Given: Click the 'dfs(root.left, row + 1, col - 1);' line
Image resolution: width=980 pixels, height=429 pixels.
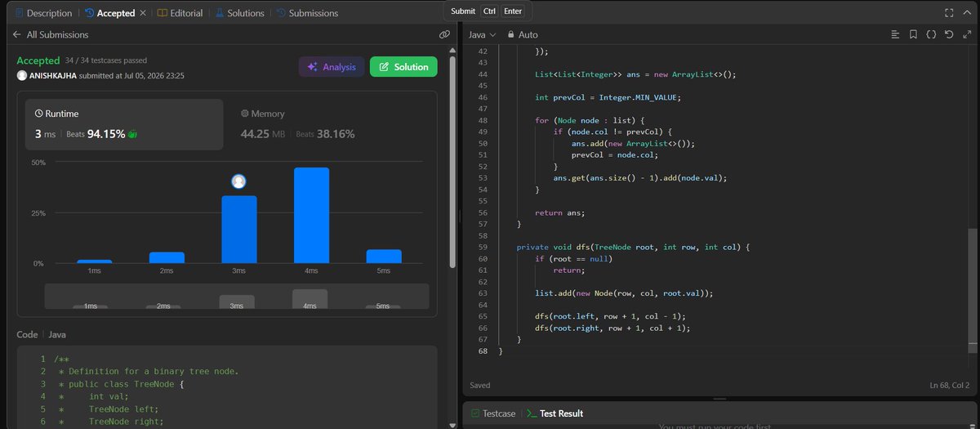Looking at the screenshot, I should coord(610,316).
